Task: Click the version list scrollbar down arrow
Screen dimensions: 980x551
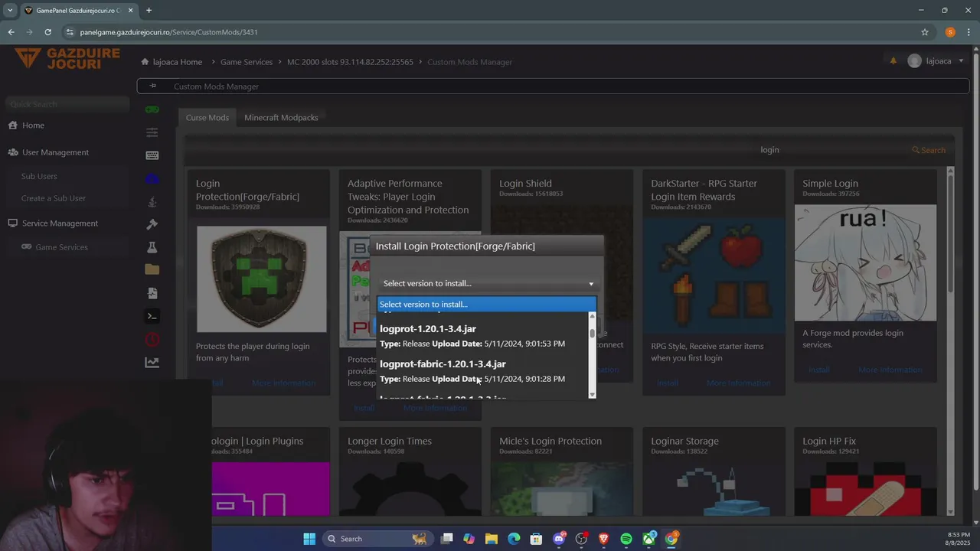Action: [x=592, y=394]
